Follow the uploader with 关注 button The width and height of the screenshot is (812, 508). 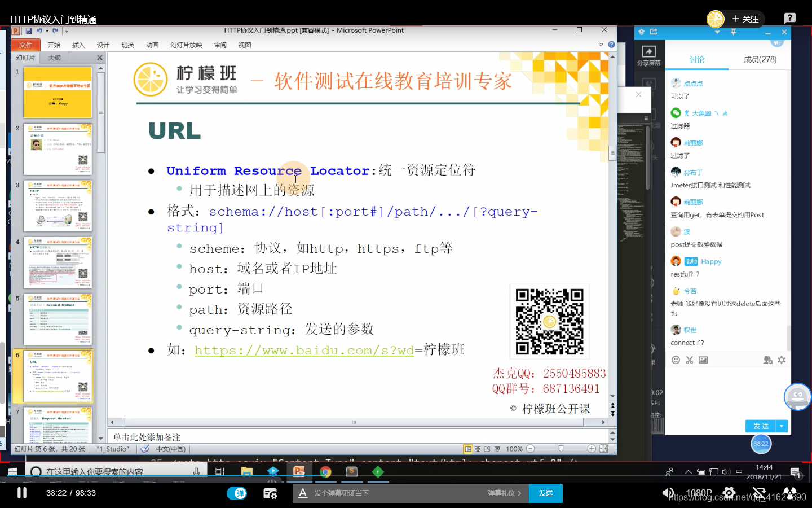pyautogui.click(x=745, y=19)
